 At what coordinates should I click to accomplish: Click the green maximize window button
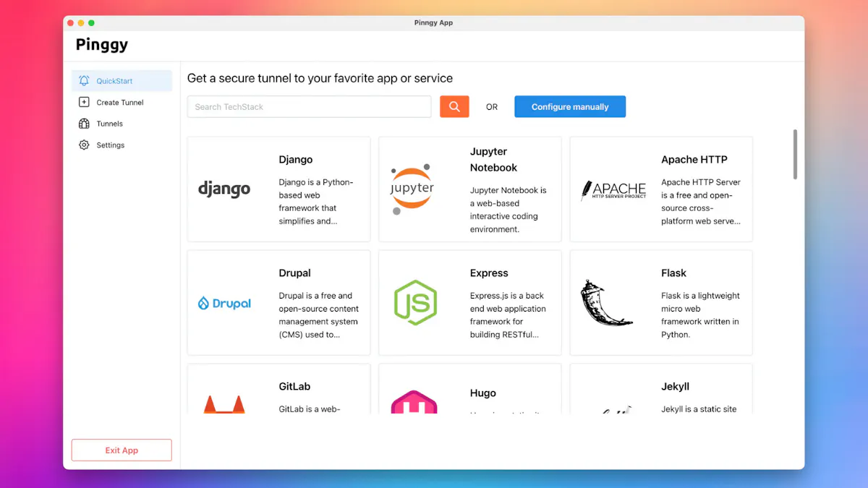(x=91, y=23)
